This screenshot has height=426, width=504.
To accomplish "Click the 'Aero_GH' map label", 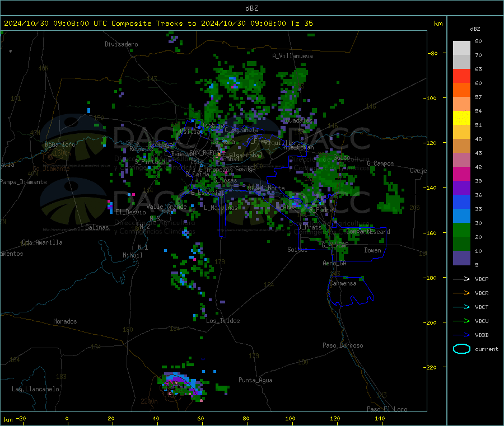I will click(334, 264).
